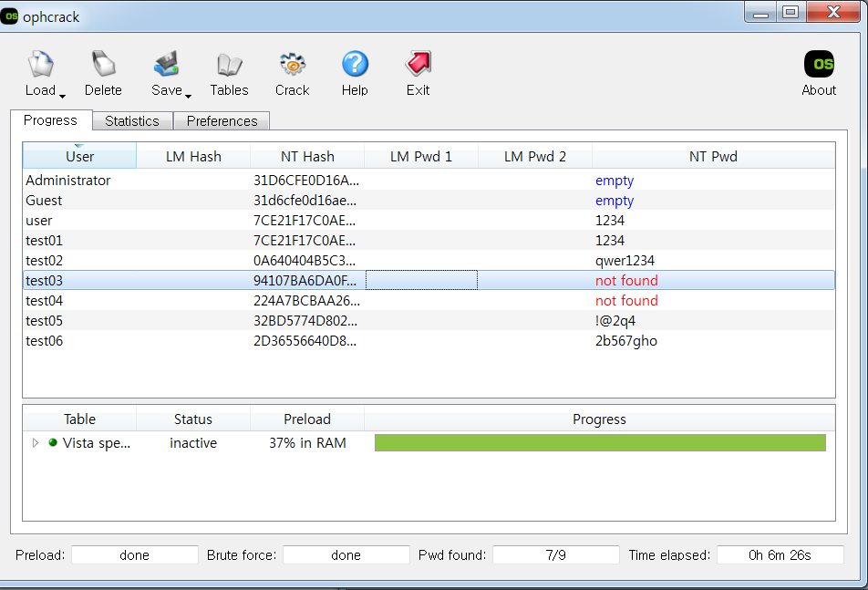
Task: Click the NT Hash column header
Action: click(307, 156)
